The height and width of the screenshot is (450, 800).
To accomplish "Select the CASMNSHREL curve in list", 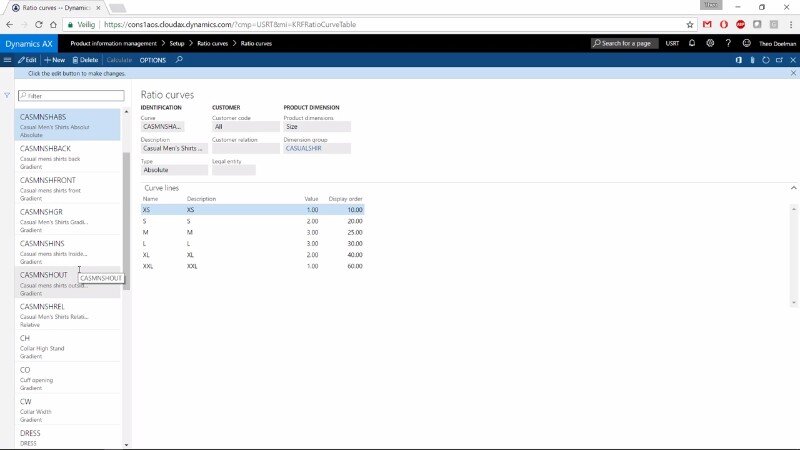I will tap(47, 306).
